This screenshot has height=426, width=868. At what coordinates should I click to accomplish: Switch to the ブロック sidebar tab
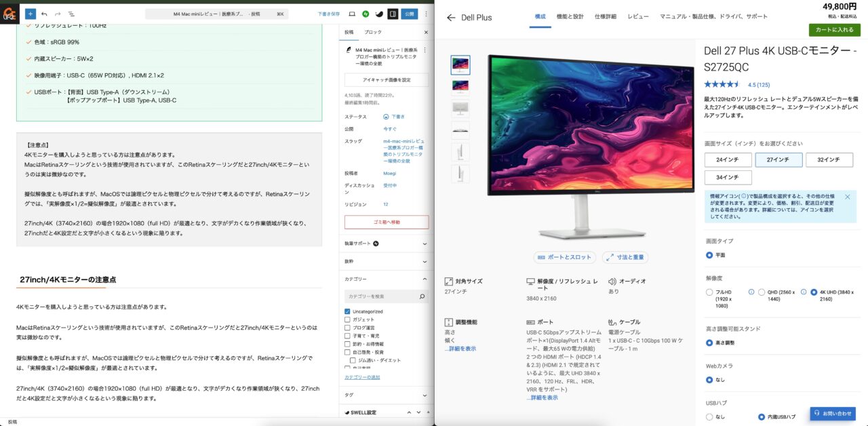(373, 32)
